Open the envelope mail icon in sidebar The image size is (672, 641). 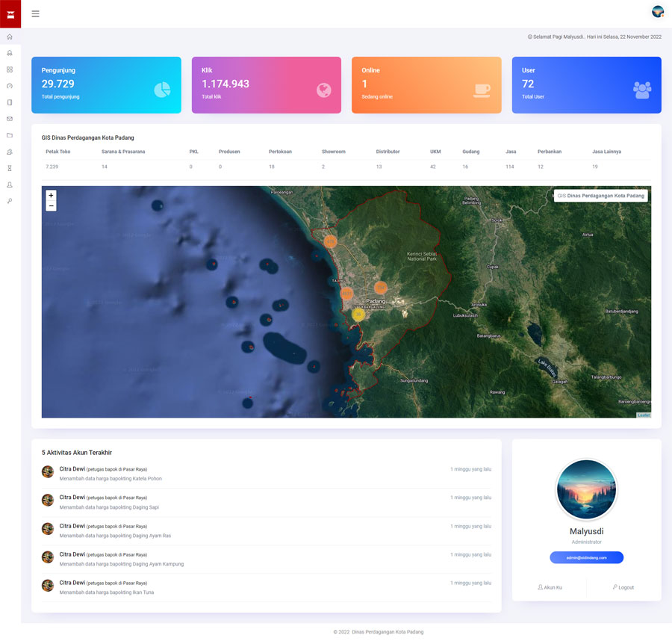[10, 119]
